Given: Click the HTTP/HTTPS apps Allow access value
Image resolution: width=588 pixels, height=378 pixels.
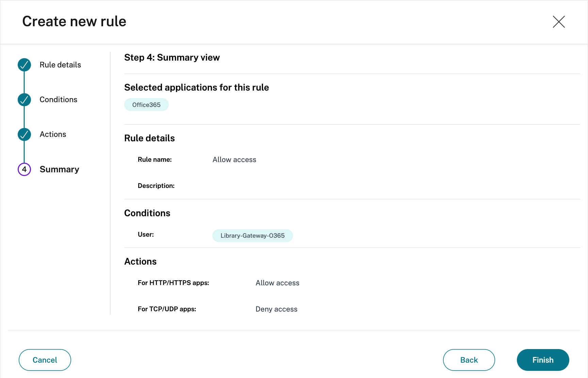Looking at the screenshot, I should click(x=277, y=283).
